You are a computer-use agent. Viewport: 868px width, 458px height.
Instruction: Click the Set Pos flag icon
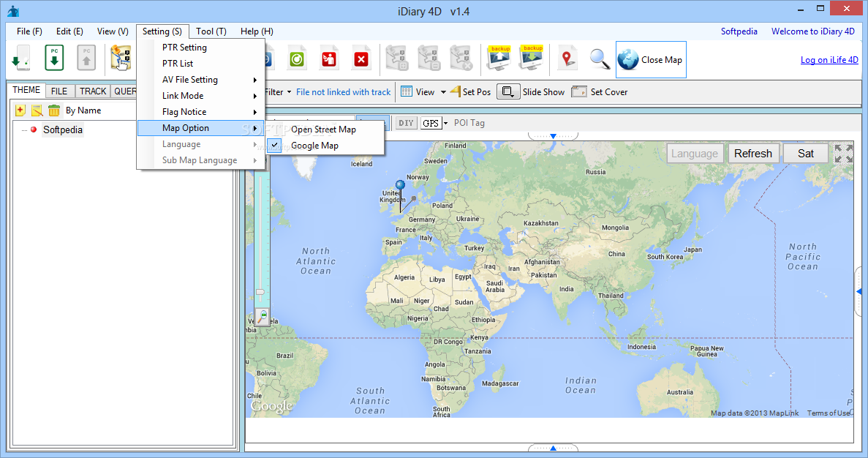click(456, 91)
